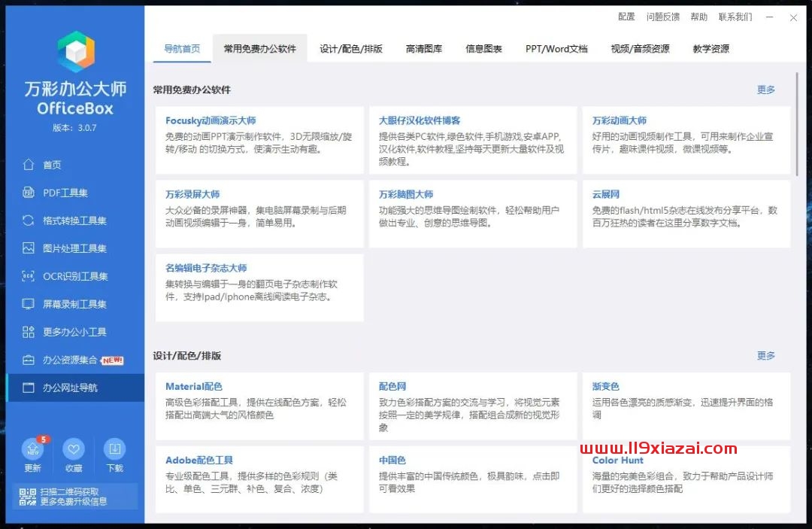
Task: Click the 办公资源集合 label in sidebar
Action: click(x=70, y=360)
